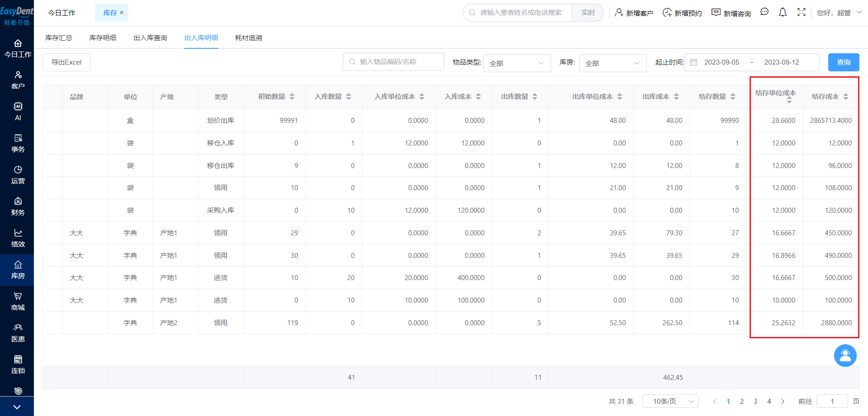Open the 库存明细 tab
The image size is (868, 416).
103,38
